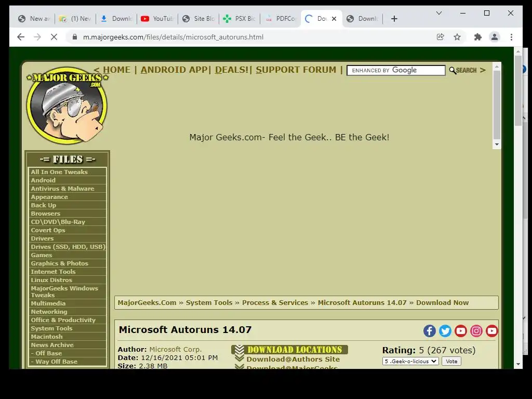Click the Facebook icon

click(x=430, y=331)
